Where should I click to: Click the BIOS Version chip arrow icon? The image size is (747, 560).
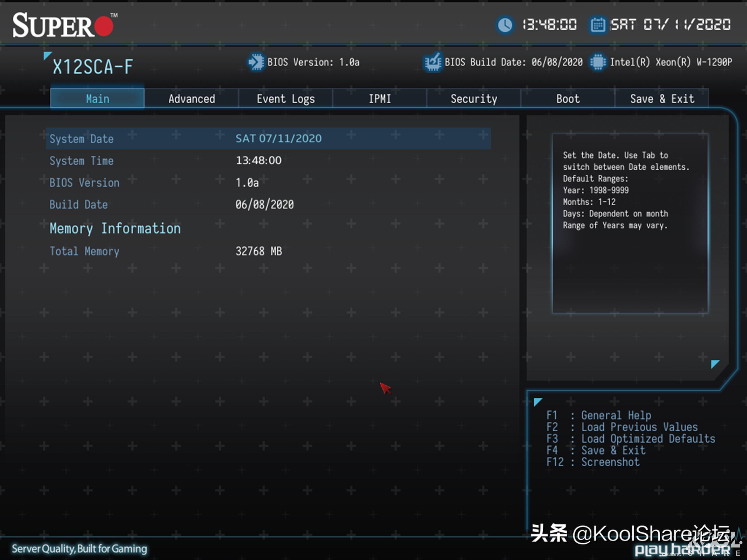click(x=256, y=62)
